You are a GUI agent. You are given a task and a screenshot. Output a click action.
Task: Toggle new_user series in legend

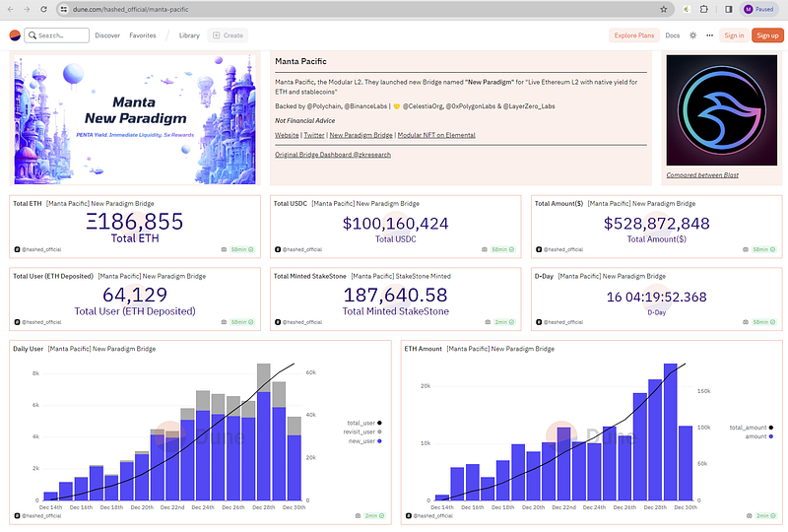pos(365,441)
